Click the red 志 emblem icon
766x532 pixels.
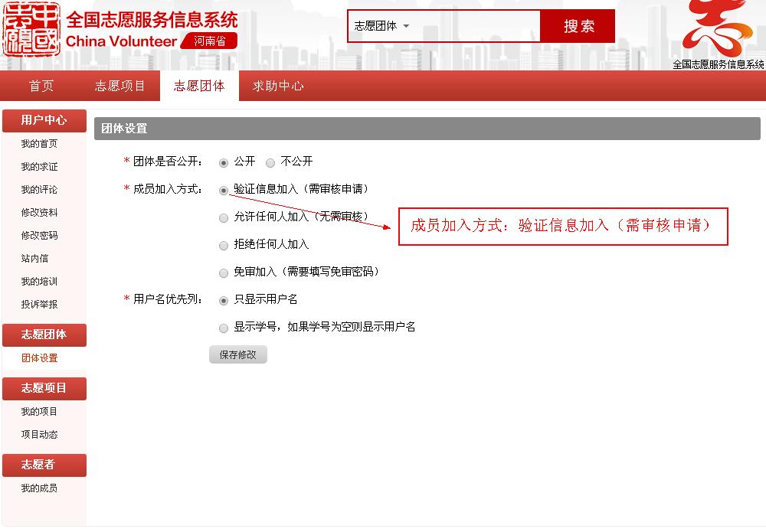pos(717,28)
